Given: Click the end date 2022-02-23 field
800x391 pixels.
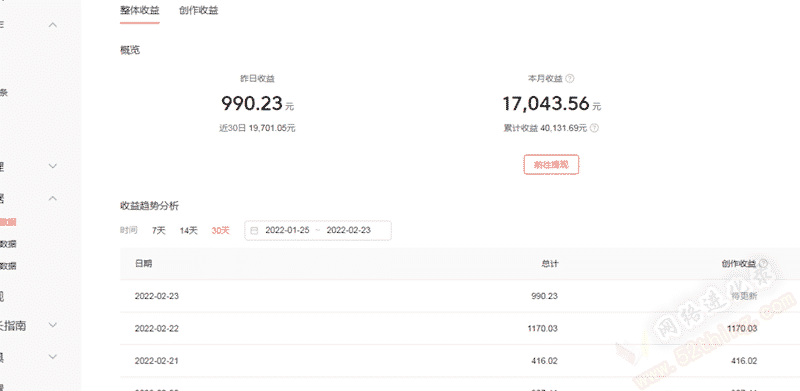Looking at the screenshot, I should 348,230.
